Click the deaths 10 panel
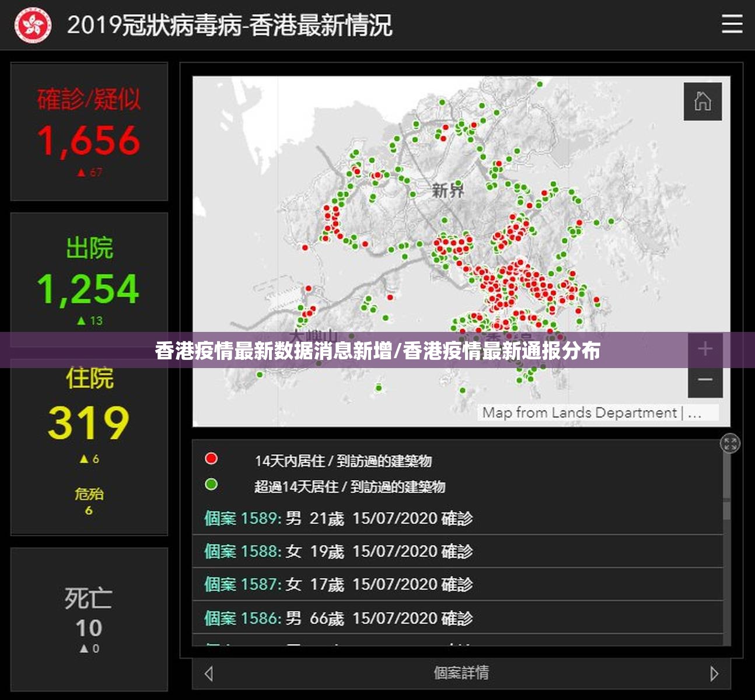 (89, 618)
